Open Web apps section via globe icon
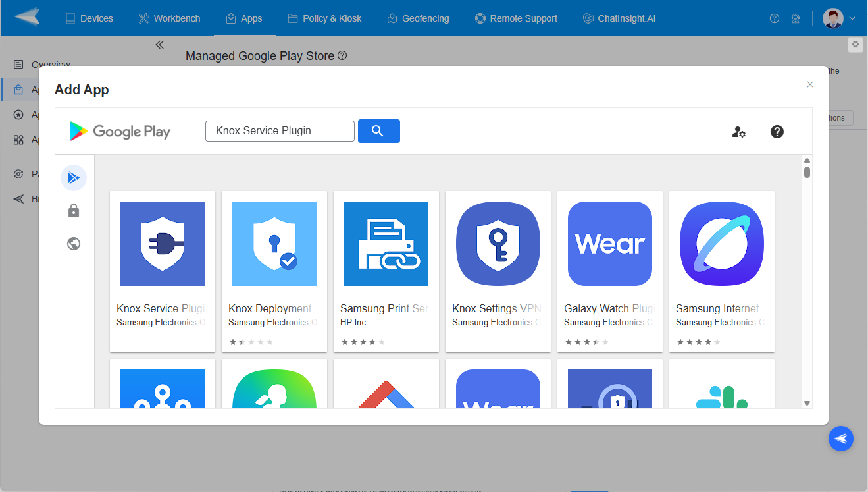 pyautogui.click(x=74, y=243)
